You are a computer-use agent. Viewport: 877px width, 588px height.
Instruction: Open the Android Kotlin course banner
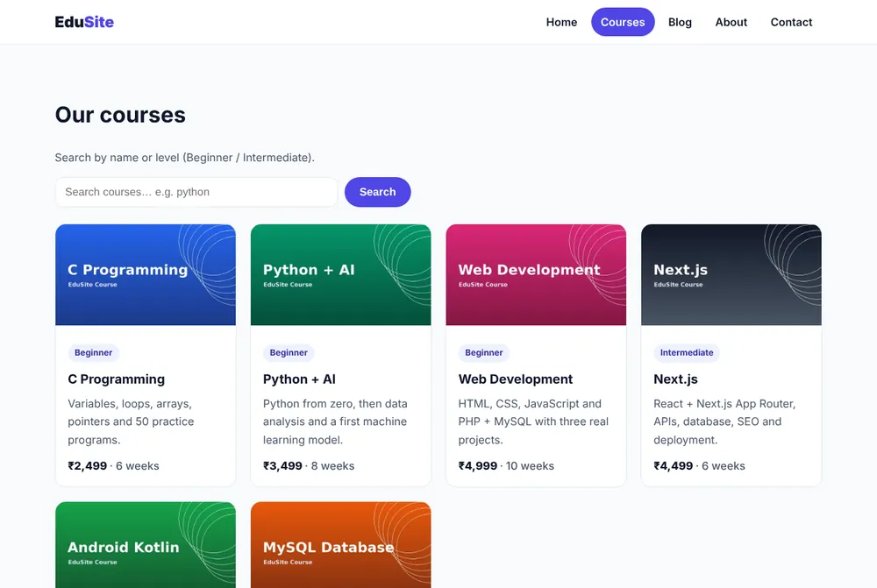pyautogui.click(x=146, y=545)
